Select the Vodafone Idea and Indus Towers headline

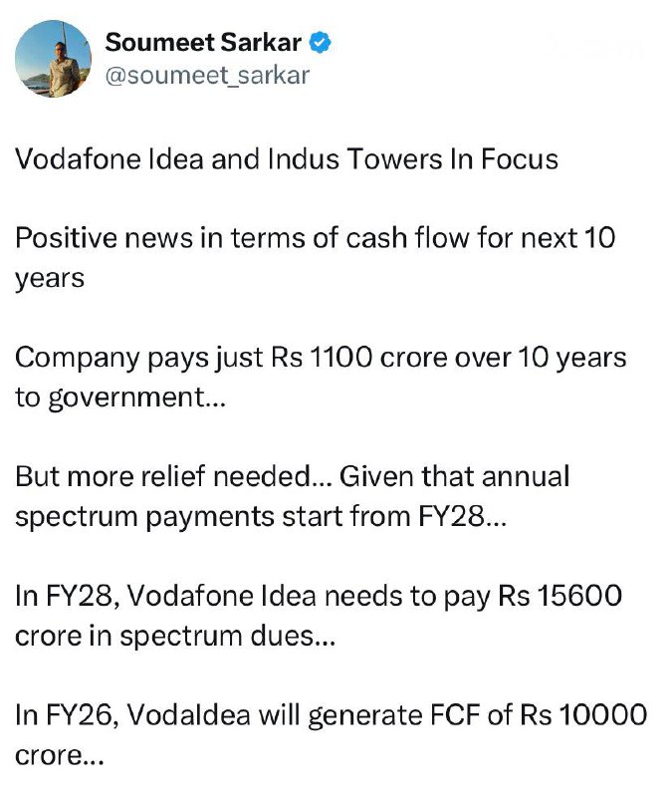pyautogui.click(x=287, y=158)
